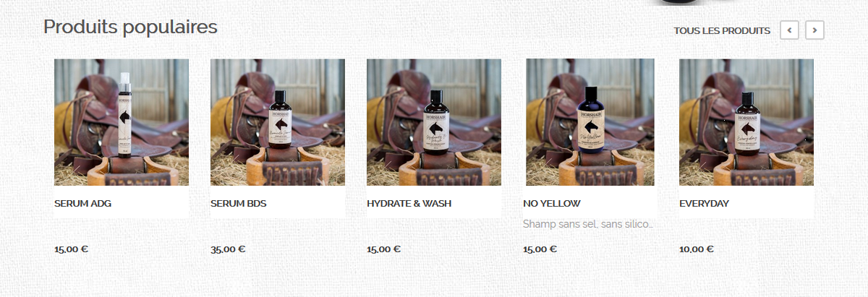
Task: Open the EVERYDAY product image
Action: point(746,123)
